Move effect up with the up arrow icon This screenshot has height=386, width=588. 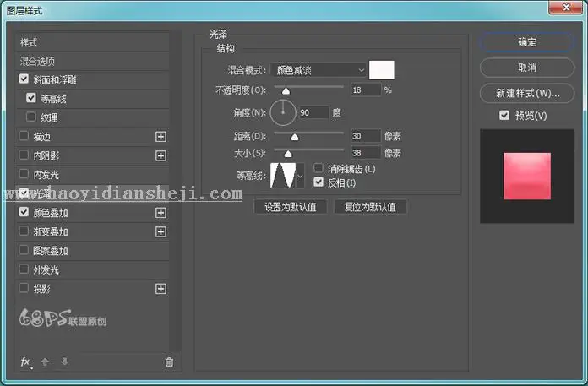click(x=45, y=362)
